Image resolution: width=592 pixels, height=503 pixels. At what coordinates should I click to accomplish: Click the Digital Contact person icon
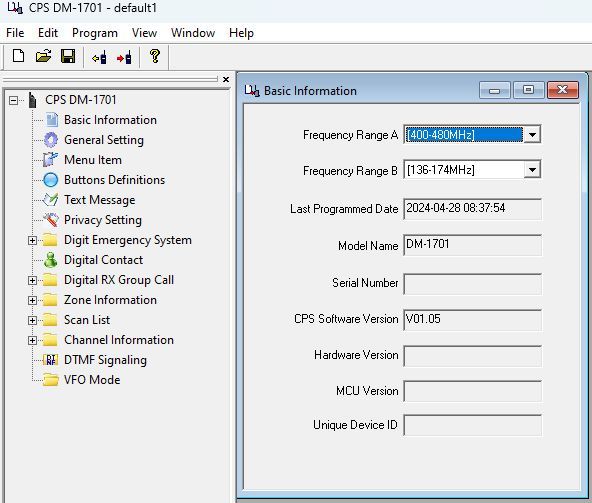(x=51, y=260)
